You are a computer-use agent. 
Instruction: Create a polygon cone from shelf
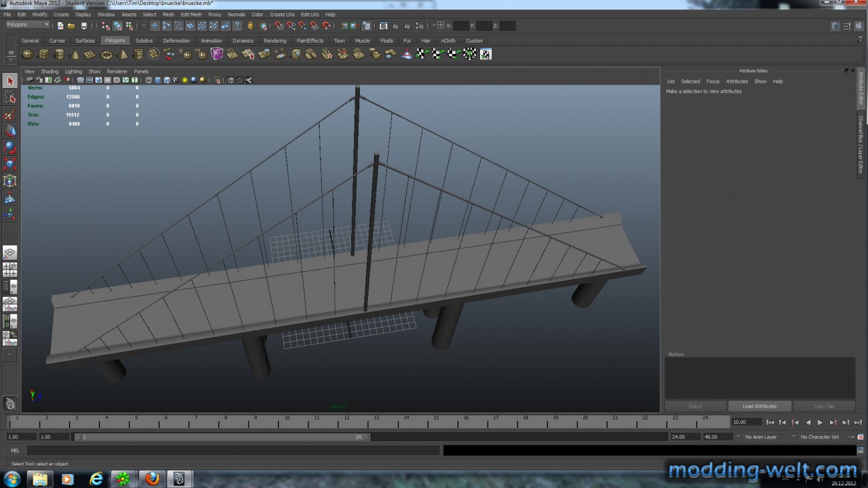75,54
